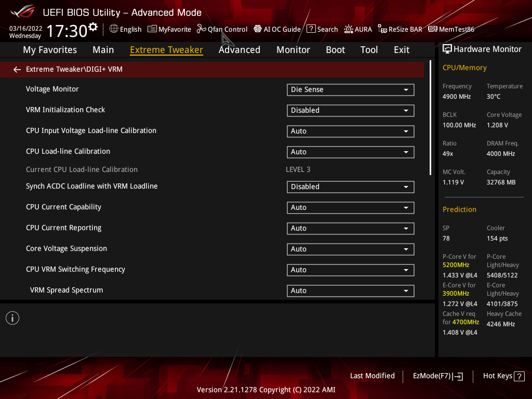
Task: Open the Boot tab
Action: click(x=335, y=50)
